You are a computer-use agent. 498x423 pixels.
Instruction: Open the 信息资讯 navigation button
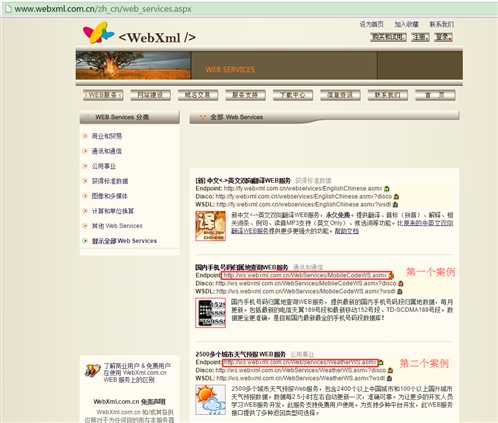[340, 95]
